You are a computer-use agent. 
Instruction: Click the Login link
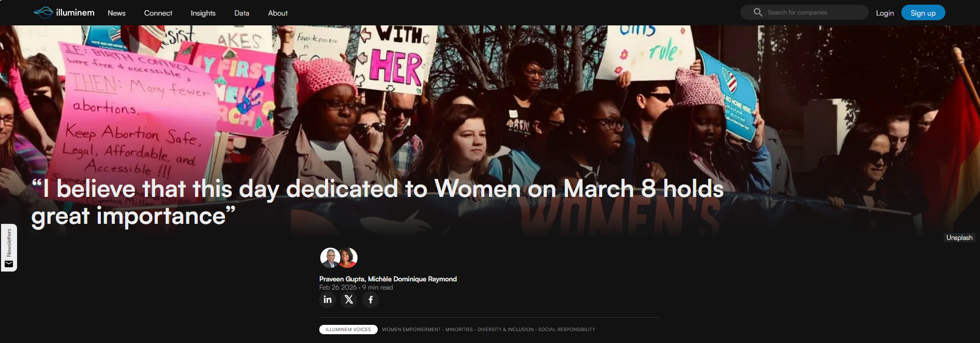885,13
